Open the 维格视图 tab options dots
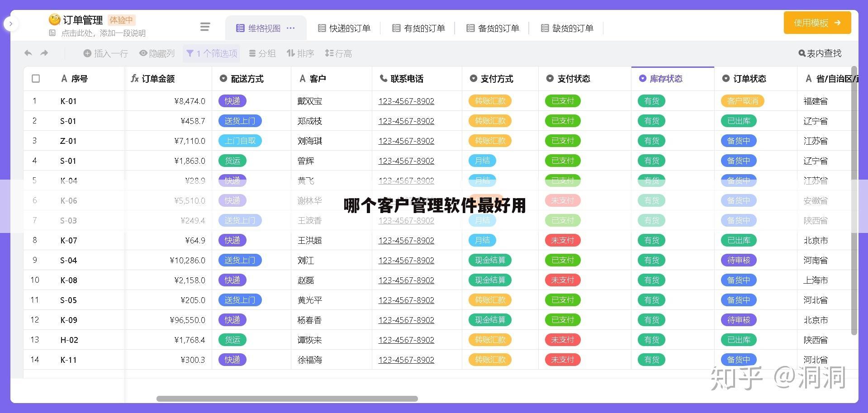The image size is (868, 413). 291,28
